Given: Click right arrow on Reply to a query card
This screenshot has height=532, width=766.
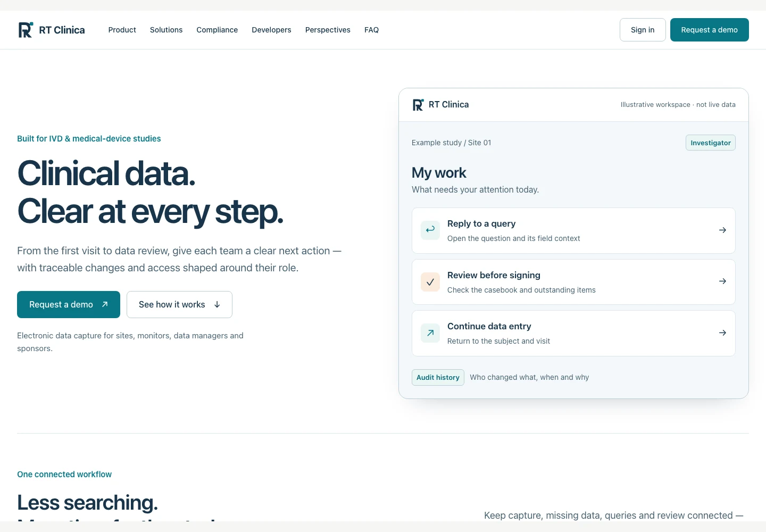Looking at the screenshot, I should click(x=722, y=230).
